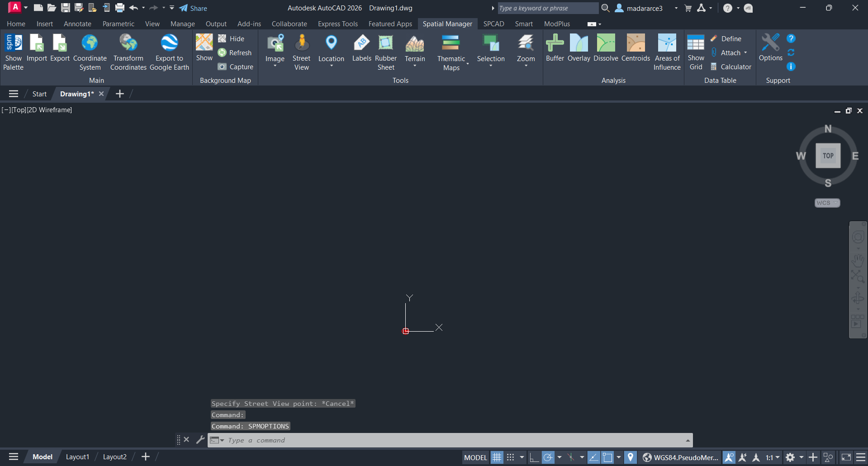
Task: Click the Street View tool
Action: click(x=301, y=52)
